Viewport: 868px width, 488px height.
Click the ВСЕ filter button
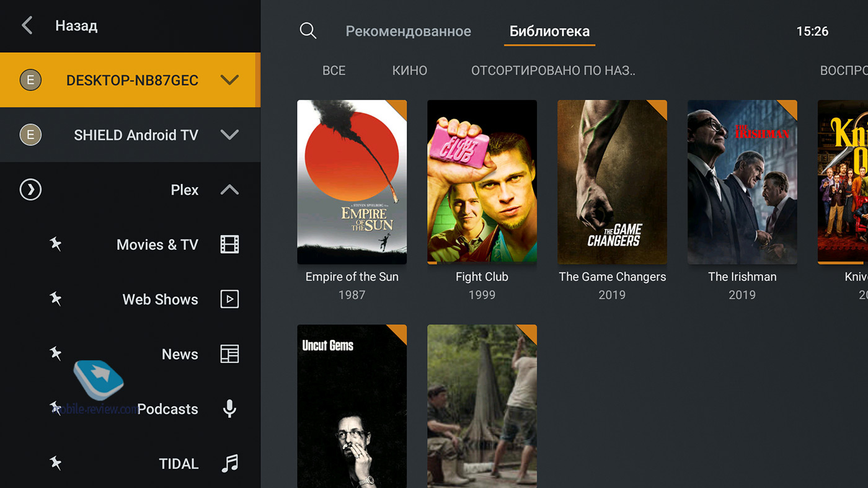(334, 71)
